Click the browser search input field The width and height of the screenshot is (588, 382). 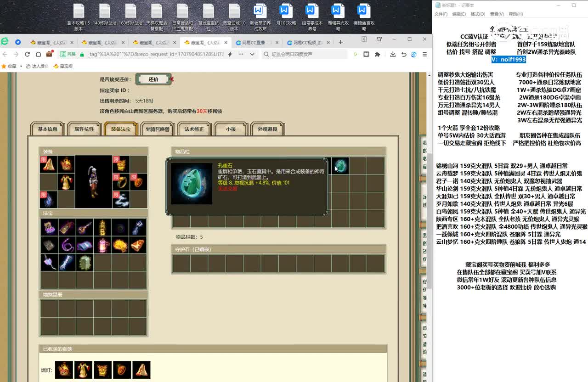[x=305, y=54]
